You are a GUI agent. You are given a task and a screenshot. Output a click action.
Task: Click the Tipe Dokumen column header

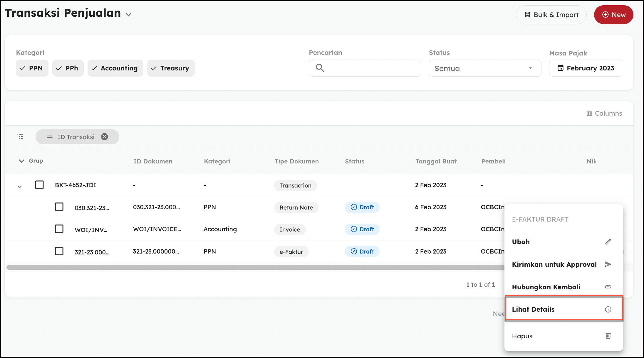(296, 161)
